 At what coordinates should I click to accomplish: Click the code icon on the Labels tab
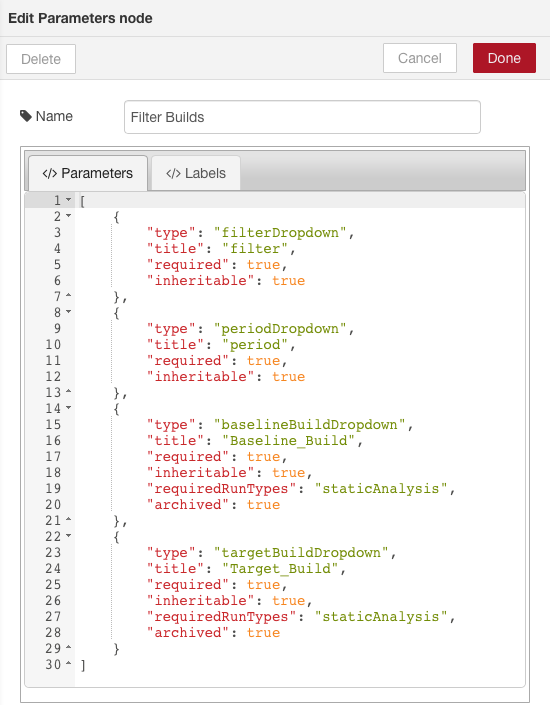pyautogui.click(x=173, y=174)
